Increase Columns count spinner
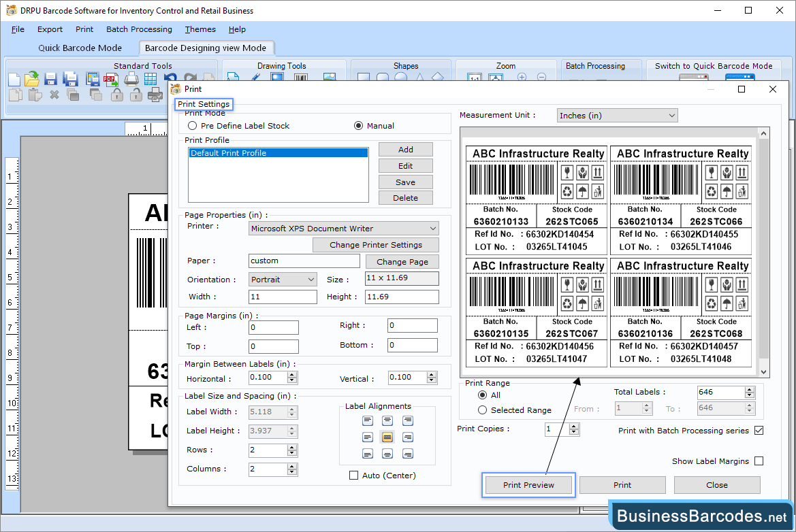The image size is (796, 532). click(292, 466)
